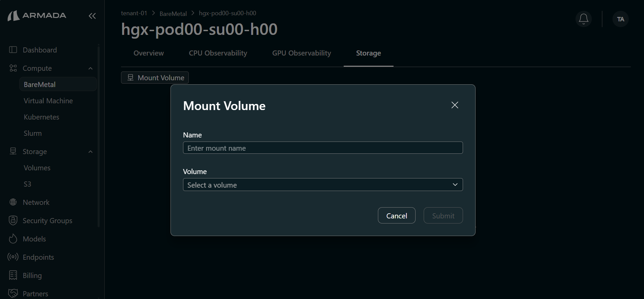Viewport: 644px width, 299px height.
Task: Go to Network page
Action: click(36, 202)
